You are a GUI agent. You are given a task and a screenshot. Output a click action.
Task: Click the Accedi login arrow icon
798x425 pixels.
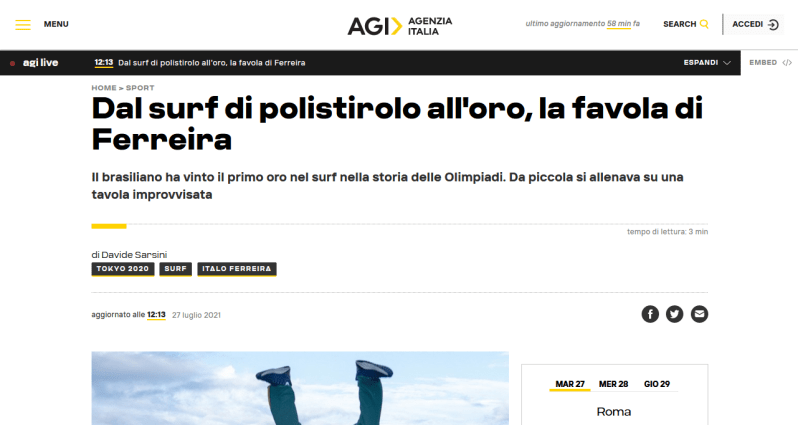[x=773, y=24]
